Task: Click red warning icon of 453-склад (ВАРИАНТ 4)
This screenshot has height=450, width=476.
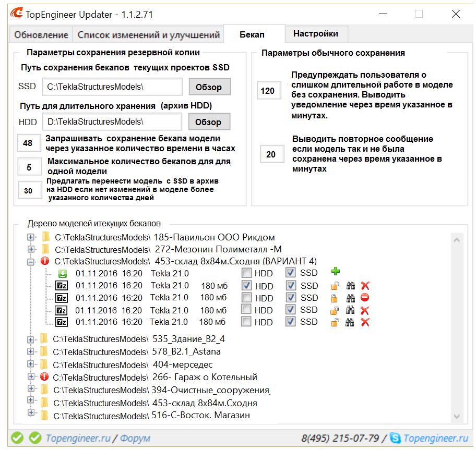Action: (45, 261)
